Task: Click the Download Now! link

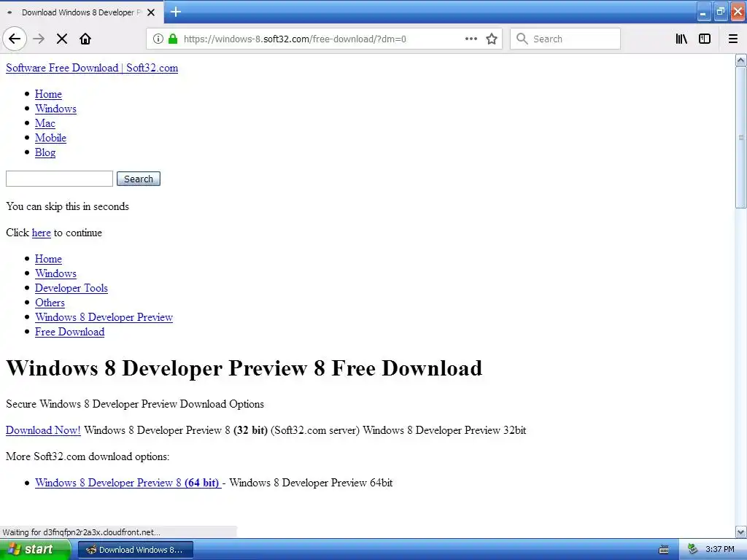Action: pyautogui.click(x=43, y=430)
